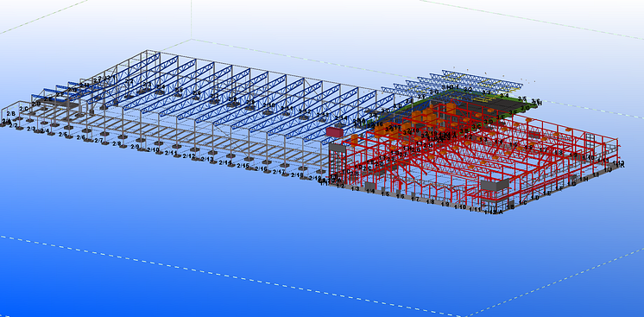Click grid label 2/11 on the front footing row

coord(170,153)
